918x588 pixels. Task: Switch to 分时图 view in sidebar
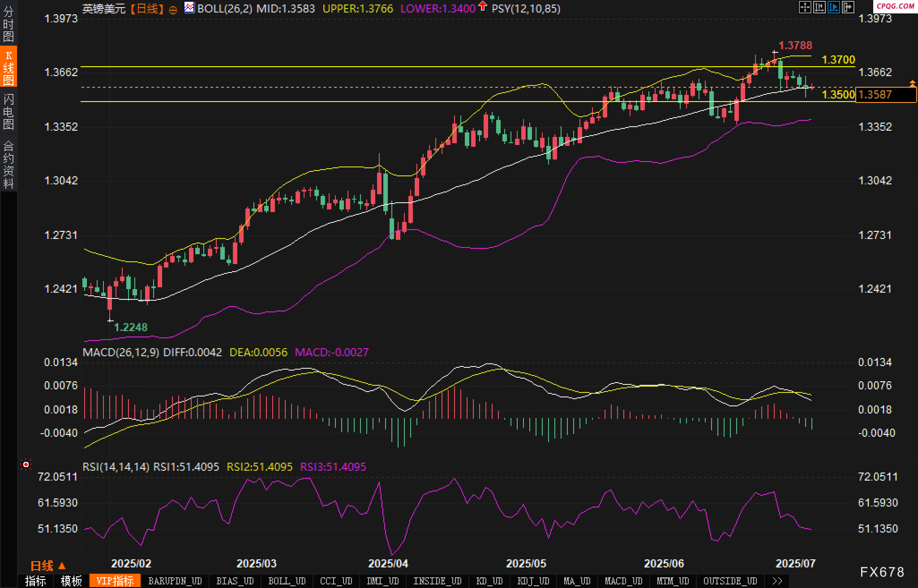[9, 23]
